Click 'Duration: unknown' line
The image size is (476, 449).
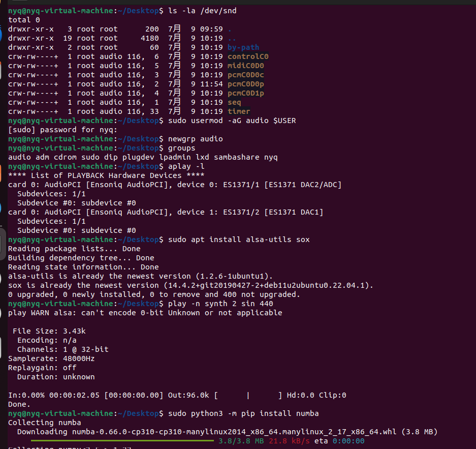click(x=56, y=377)
